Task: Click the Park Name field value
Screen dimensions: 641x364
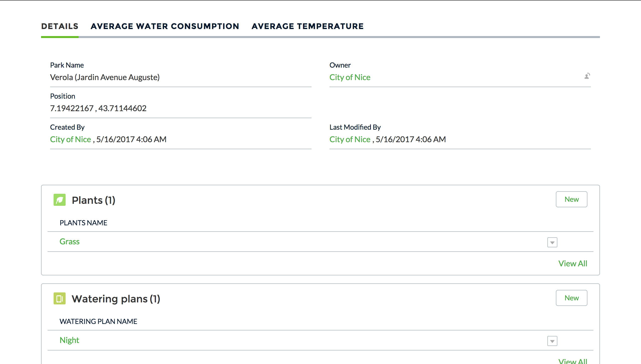Action: (x=105, y=77)
